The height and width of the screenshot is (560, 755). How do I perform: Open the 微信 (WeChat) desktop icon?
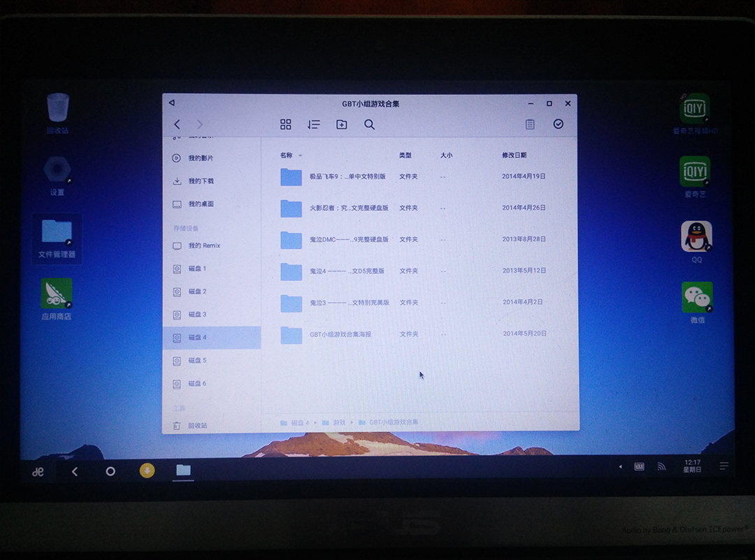(x=696, y=297)
